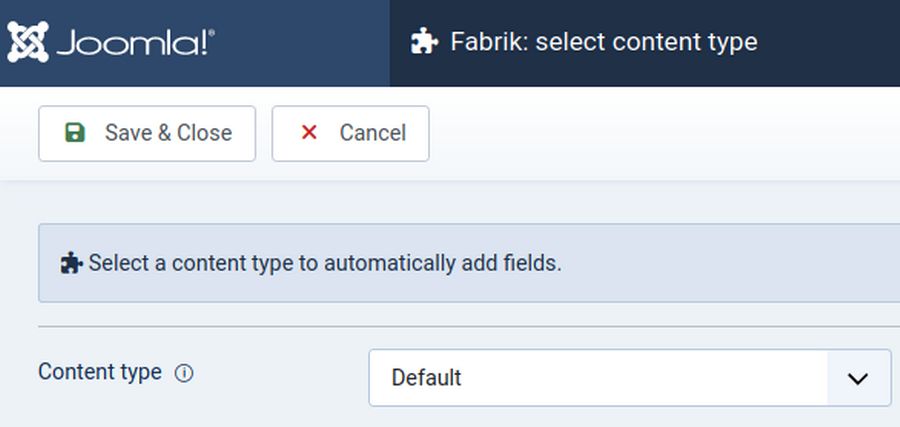The height and width of the screenshot is (427, 900).
Task: Click the 'Default' value in the dropdown
Action: [x=427, y=378]
